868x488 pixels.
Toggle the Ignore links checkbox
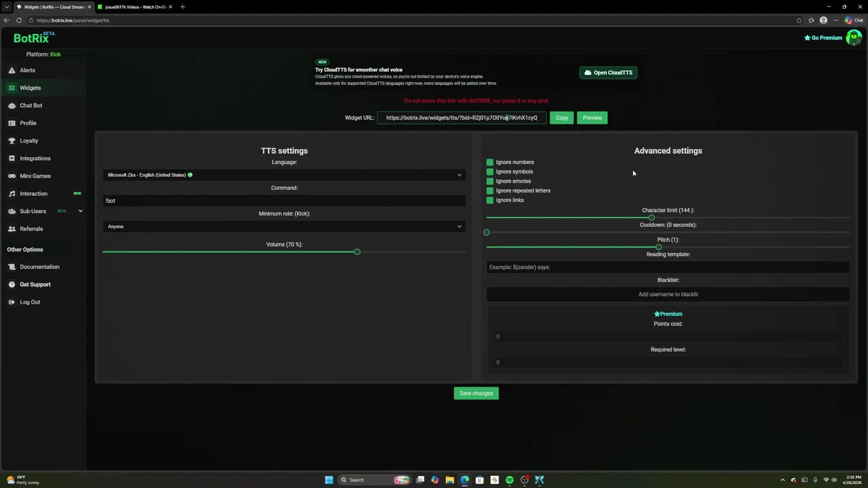click(x=490, y=200)
